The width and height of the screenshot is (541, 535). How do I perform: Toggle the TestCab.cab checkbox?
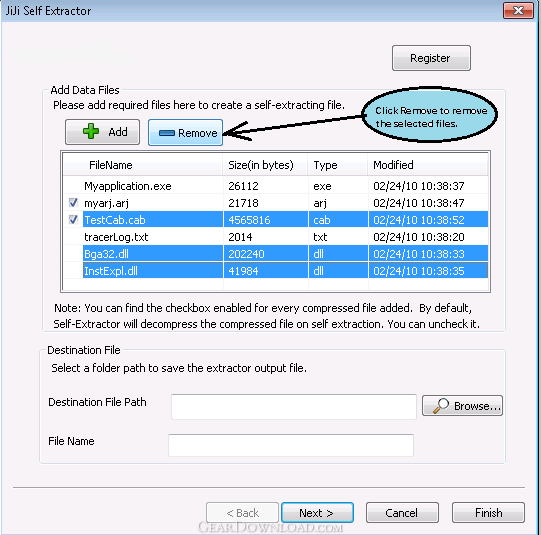point(73,220)
